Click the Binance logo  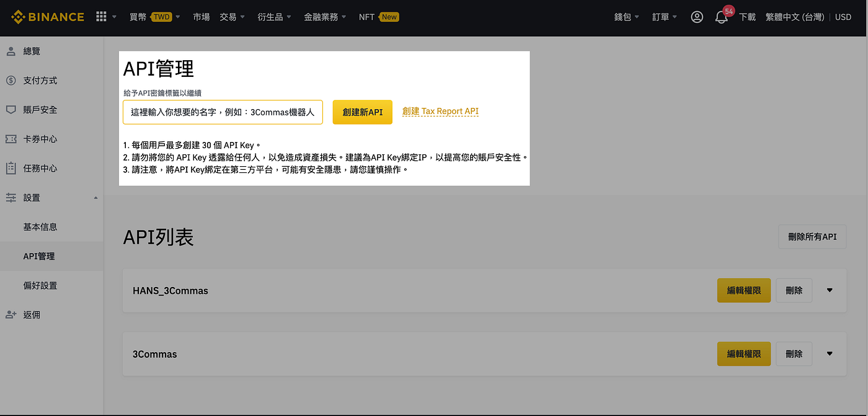[48, 17]
